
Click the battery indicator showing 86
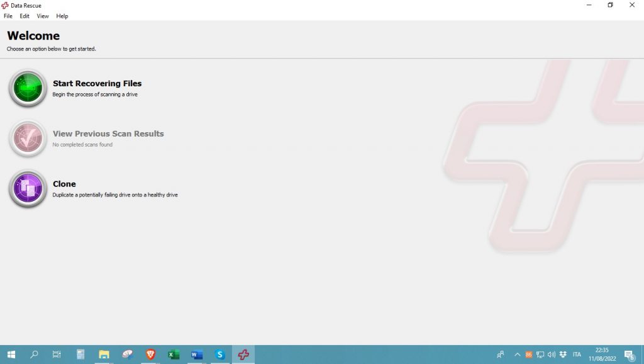pyautogui.click(x=529, y=354)
